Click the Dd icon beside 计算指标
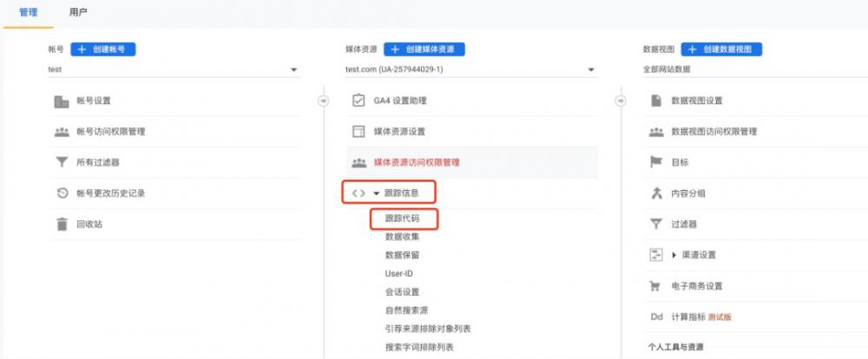The height and width of the screenshot is (359, 868). [x=656, y=317]
